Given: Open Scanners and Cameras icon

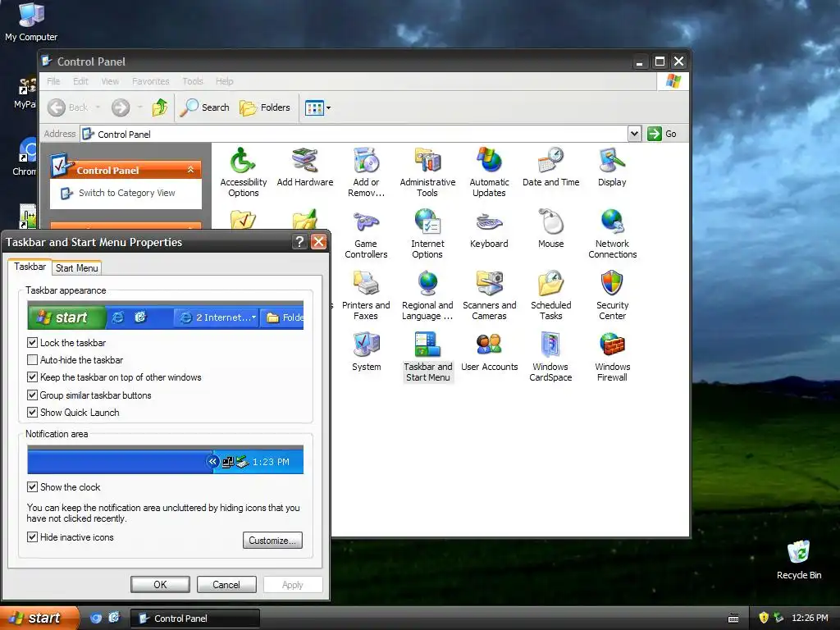Looking at the screenshot, I should click(x=489, y=295).
